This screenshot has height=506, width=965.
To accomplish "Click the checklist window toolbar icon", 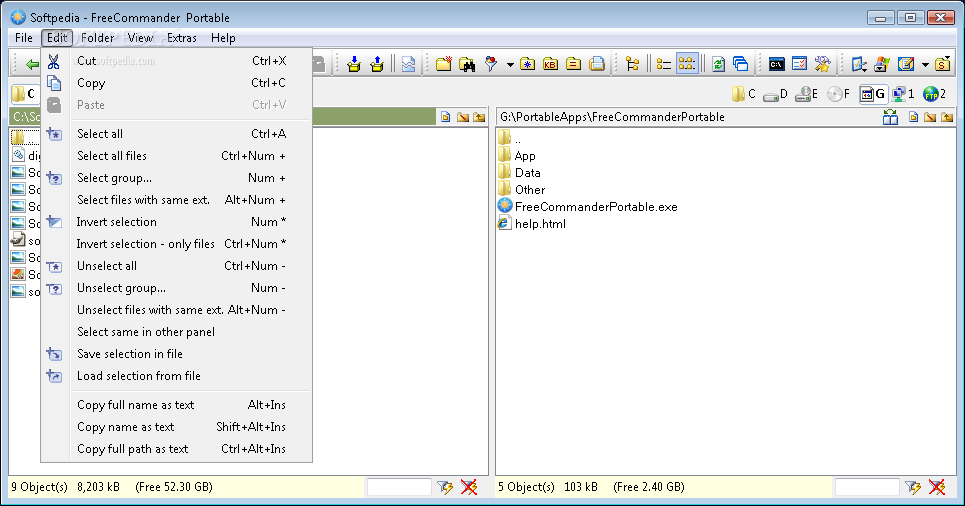I will [799, 63].
